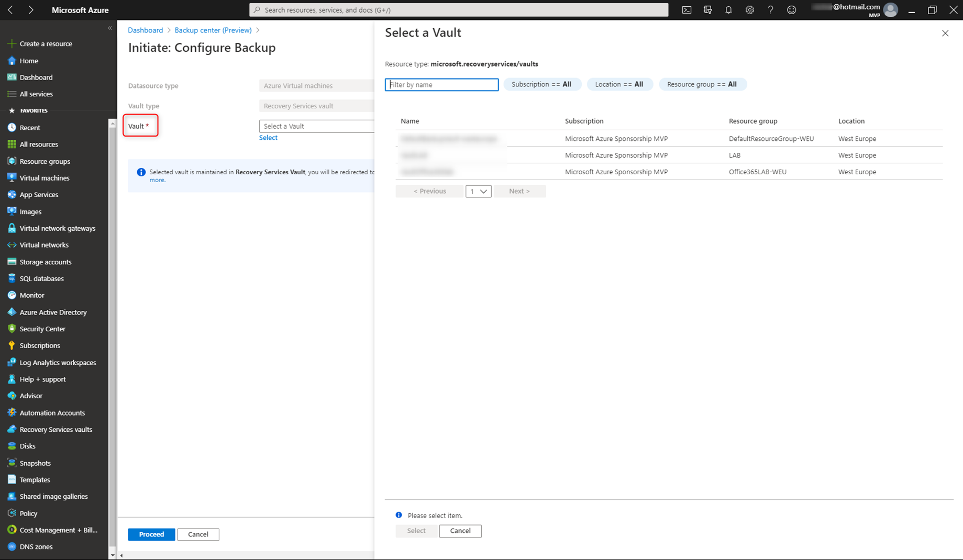Open Virtual networks in the sidebar

click(44, 245)
